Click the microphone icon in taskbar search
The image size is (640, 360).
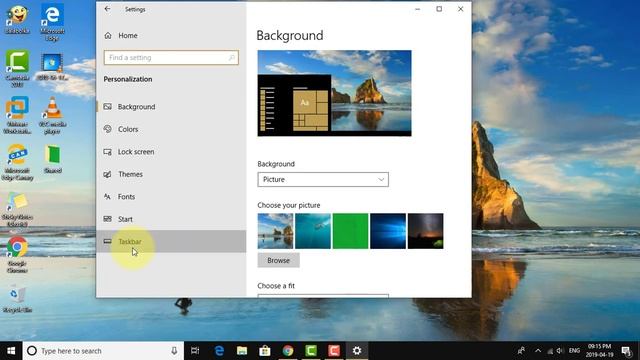(x=174, y=351)
